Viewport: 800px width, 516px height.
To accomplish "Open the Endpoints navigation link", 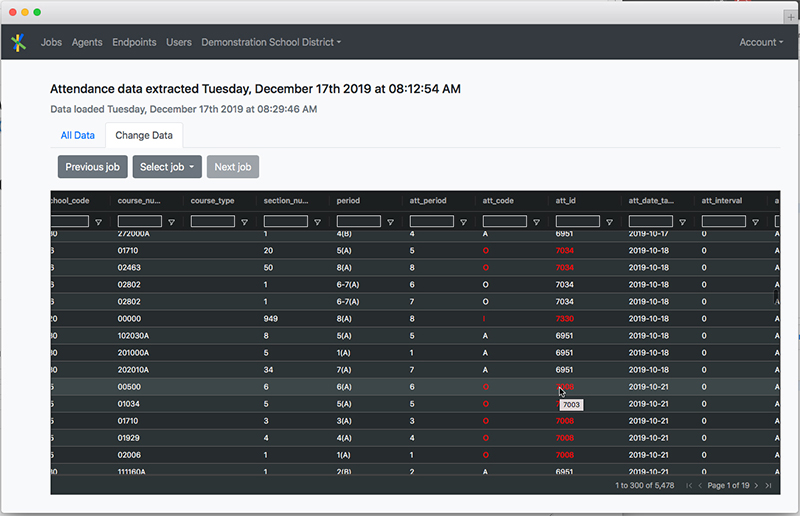I will pyautogui.click(x=134, y=42).
